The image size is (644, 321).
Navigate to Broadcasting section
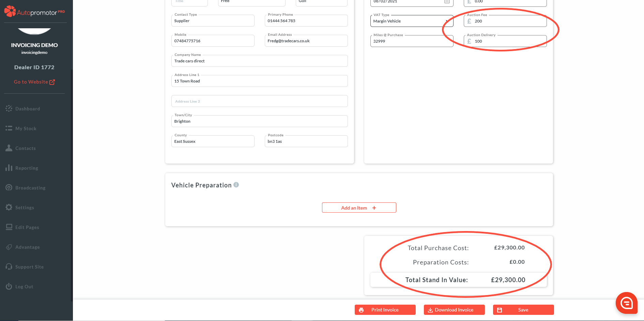[x=30, y=188]
